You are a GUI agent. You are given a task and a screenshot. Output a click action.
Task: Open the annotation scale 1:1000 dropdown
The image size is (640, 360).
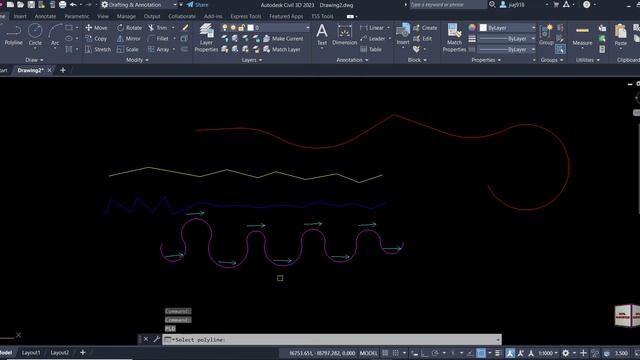[x=547, y=353]
